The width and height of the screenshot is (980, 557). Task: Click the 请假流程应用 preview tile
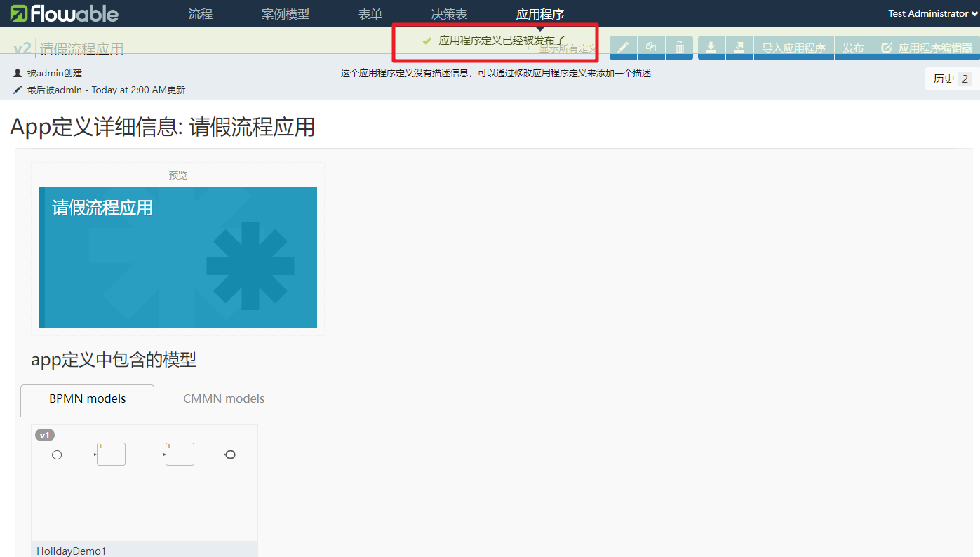[178, 257]
